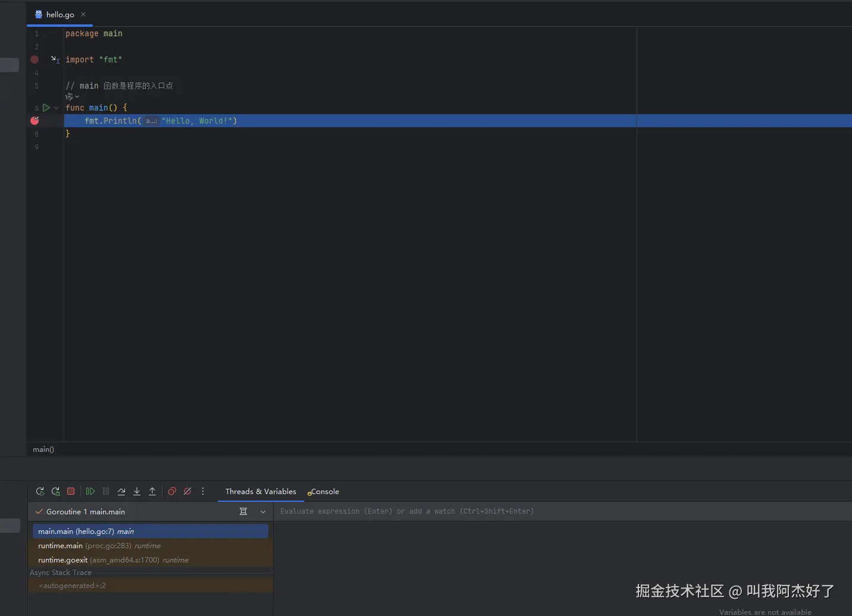This screenshot has height=616, width=852.
Task: Click the Step Over icon
Action: click(121, 491)
